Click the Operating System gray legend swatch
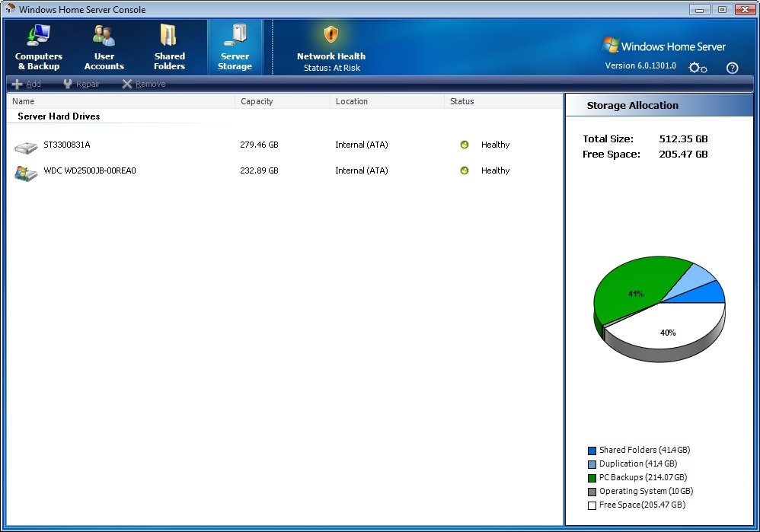The height and width of the screenshot is (532, 760). 592,492
